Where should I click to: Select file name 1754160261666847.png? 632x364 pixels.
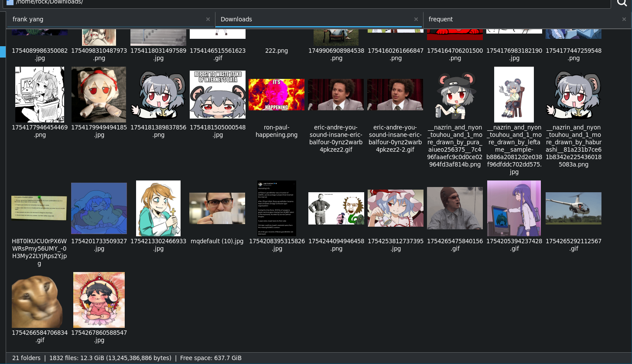[396, 54]
